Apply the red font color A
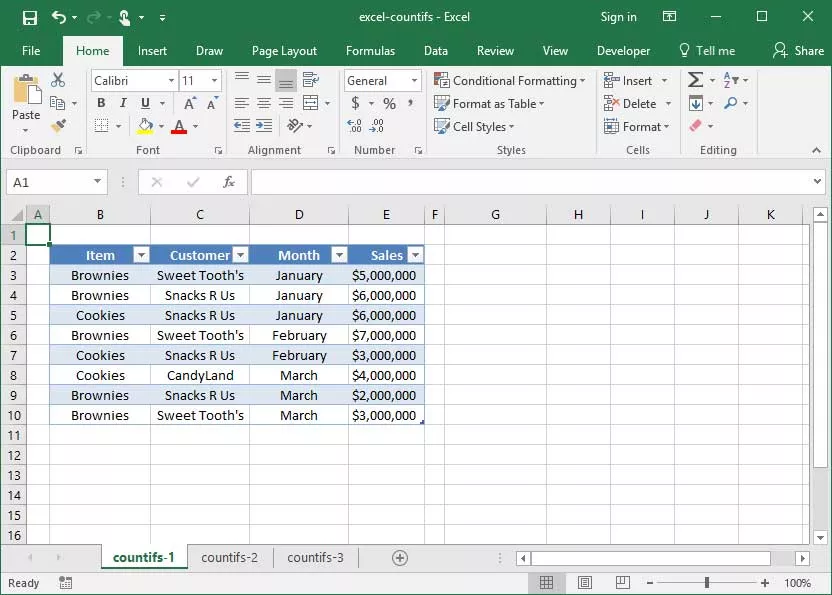This screenshot has height=595, width=832. pos(179,126)
